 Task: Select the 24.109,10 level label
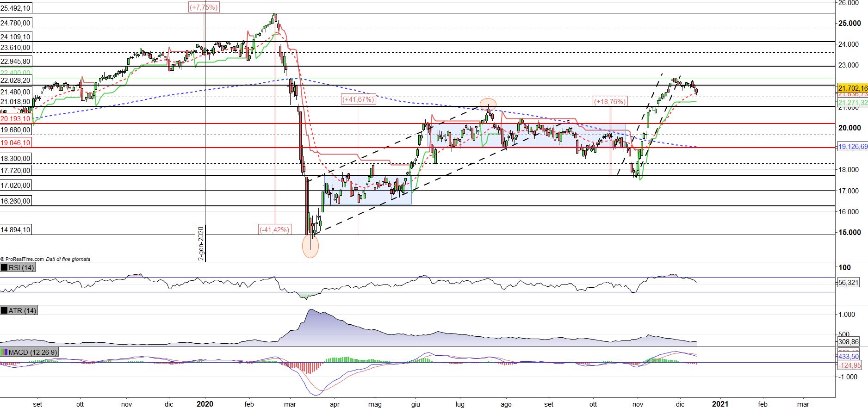15,37
